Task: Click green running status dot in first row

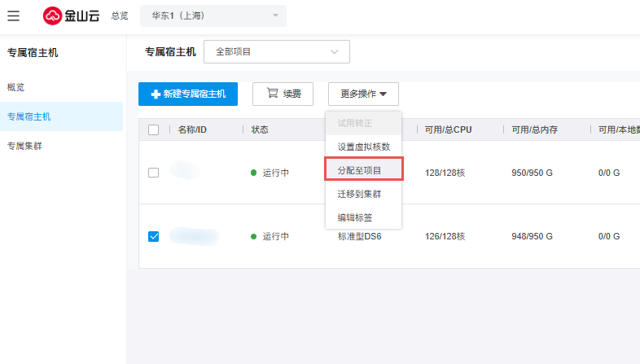Action: pyautogui.click(x=253, y=173)
